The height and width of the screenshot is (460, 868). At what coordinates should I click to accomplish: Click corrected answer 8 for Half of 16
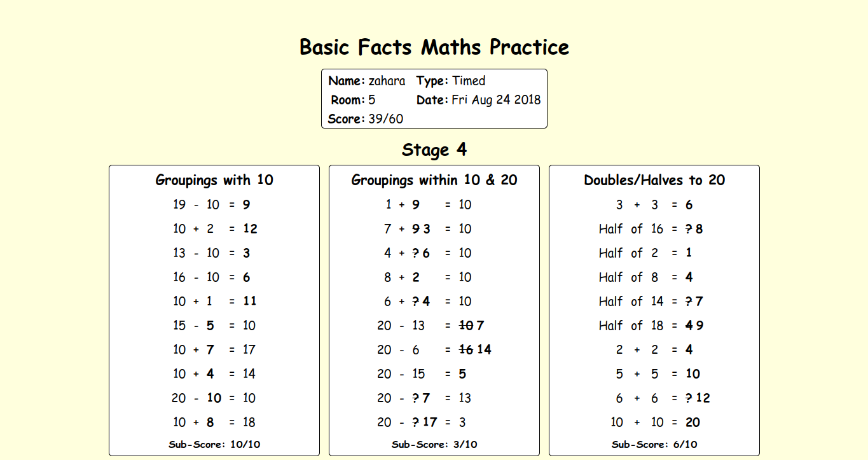pos(699,229)
